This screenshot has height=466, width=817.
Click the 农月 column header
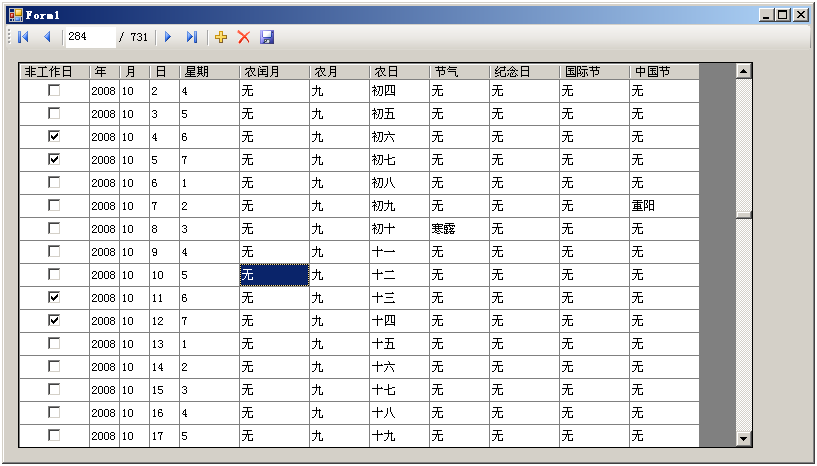coord(340,72)
